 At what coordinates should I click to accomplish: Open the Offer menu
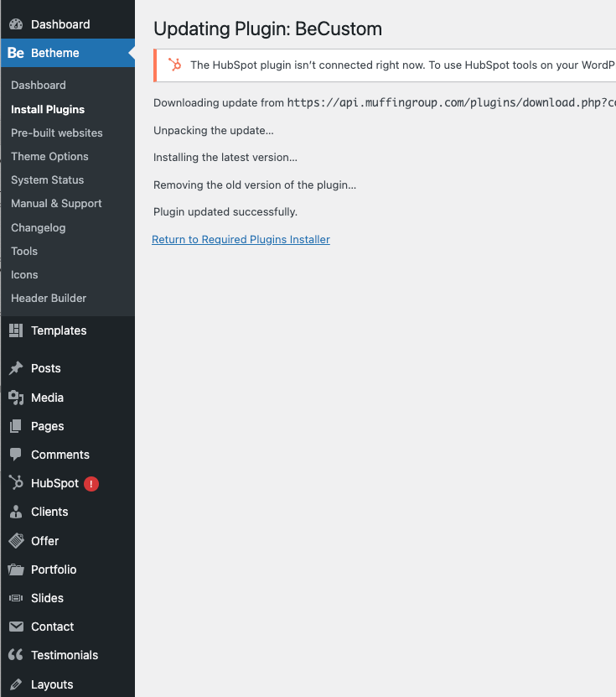pyautogui.click(x=45, y=540)
